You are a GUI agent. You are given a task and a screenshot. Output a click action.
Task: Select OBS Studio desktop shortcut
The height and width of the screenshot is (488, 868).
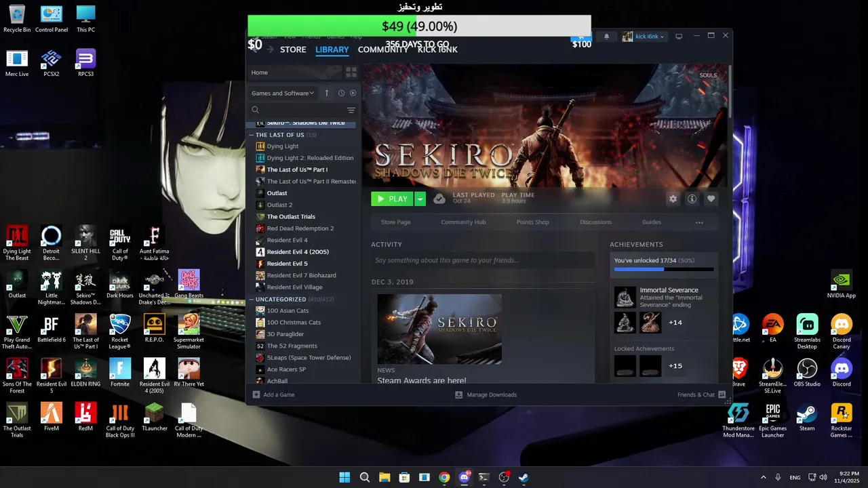(807, 374)
